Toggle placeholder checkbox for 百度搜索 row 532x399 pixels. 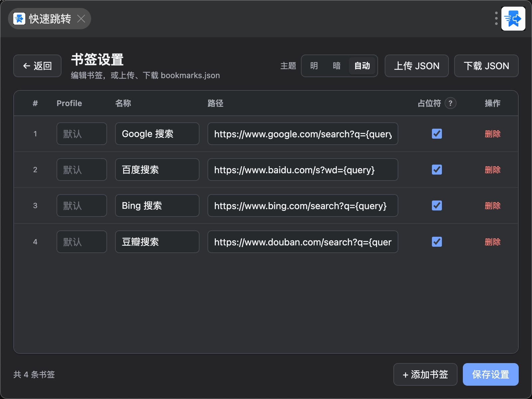click(x=437, y=170)
